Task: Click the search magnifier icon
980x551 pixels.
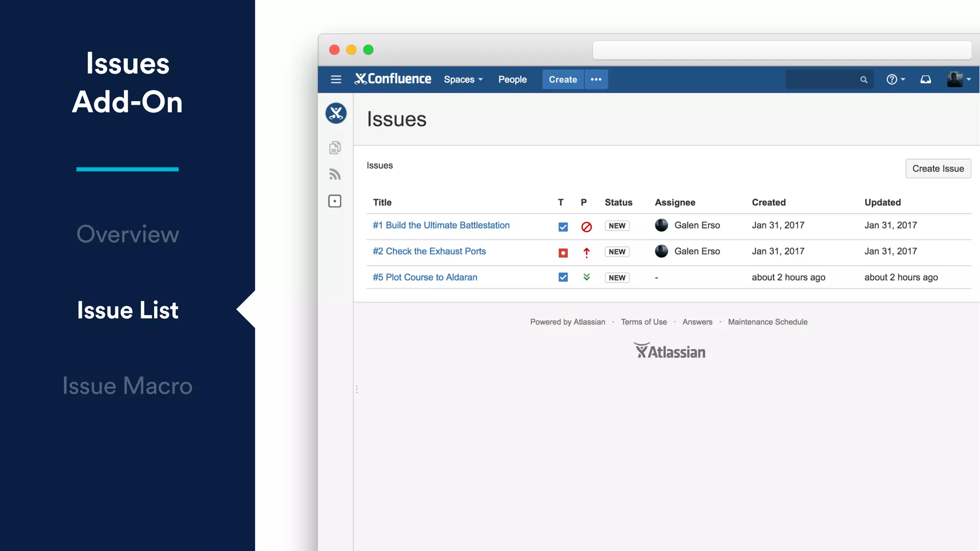Action: pyautogui.click(x=864, y=80)
